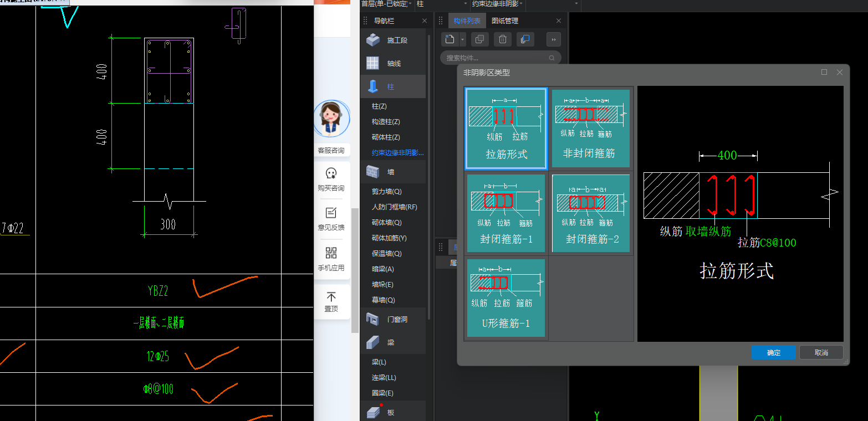This screenshot has width=868, height=421.
Task: Choose the 非封闭箍筋 type thumbnail
Action: point(590,129)
